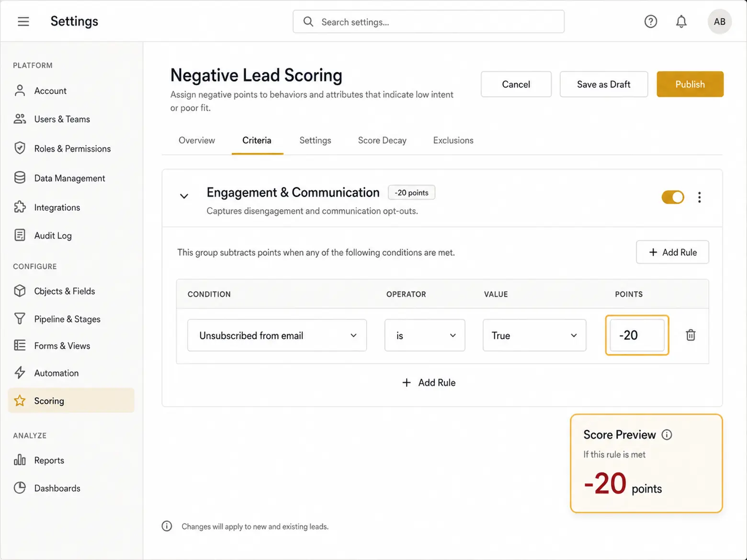This screenshot has width=747, height=560.
Task: Open the AB user avatar menu
Action: coord(719,22)
